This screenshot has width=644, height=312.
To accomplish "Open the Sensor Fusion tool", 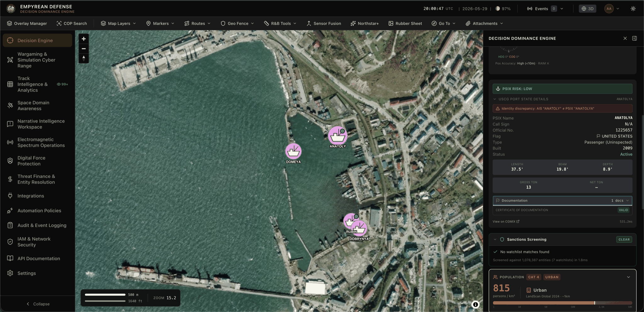I will tap(324, 24).
